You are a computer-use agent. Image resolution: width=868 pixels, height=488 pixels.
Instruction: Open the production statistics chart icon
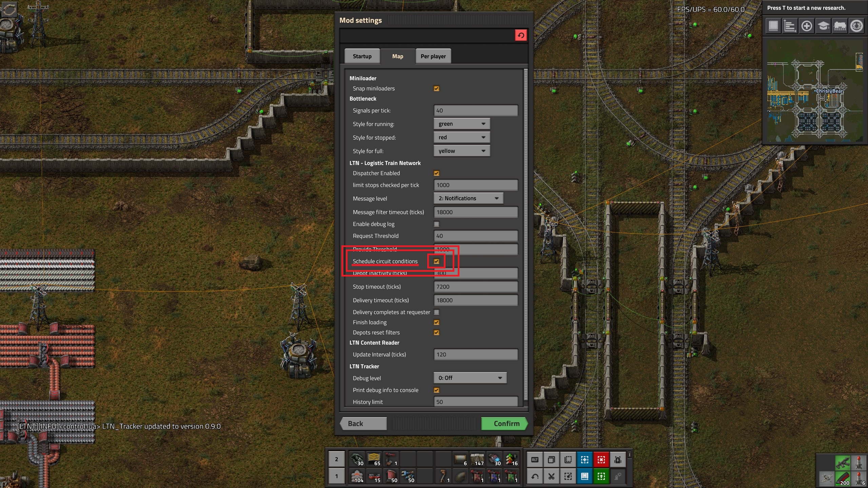[x=790, y=26]
